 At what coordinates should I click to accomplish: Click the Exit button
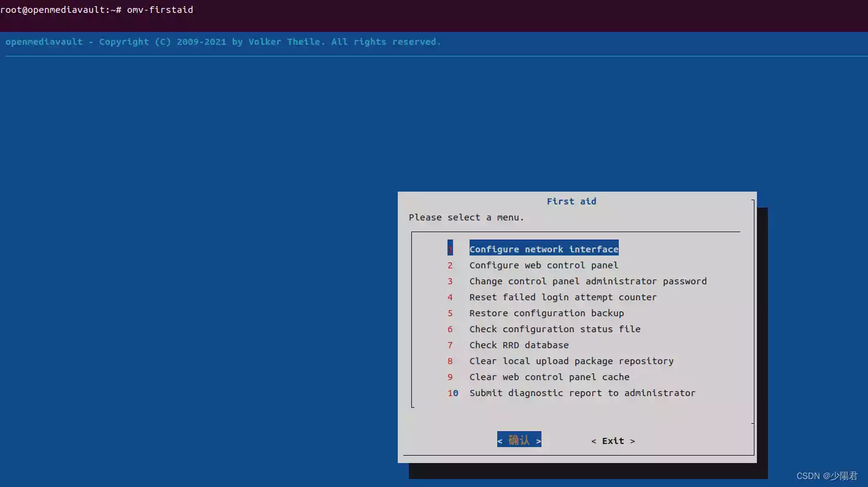[613, 441]
